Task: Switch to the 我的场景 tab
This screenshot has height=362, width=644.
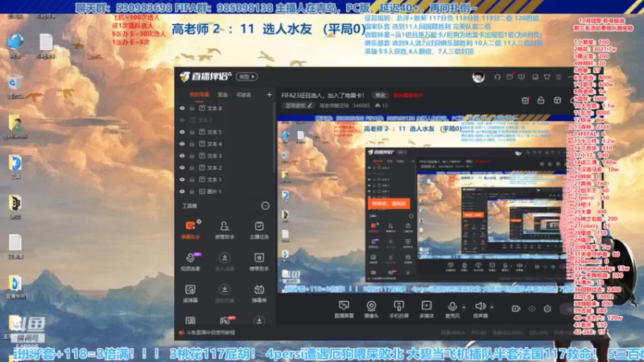Action: tap(199, 95)
